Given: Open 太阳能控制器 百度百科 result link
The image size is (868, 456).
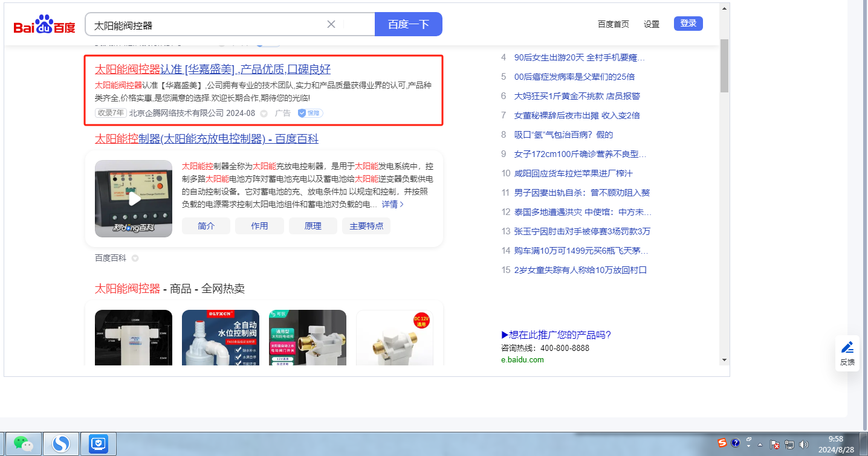Looking at the screenshot, I should click(x=206, y=139).
